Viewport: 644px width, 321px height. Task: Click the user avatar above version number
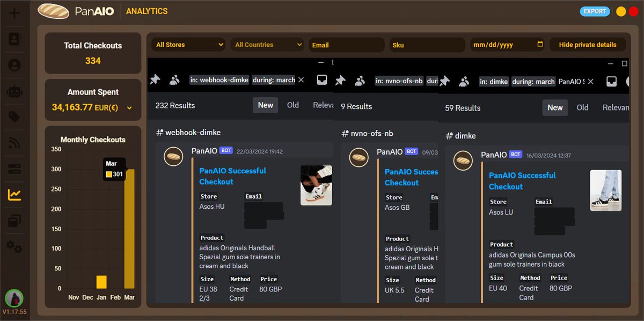pyautogui.click(x=14, y=298)
